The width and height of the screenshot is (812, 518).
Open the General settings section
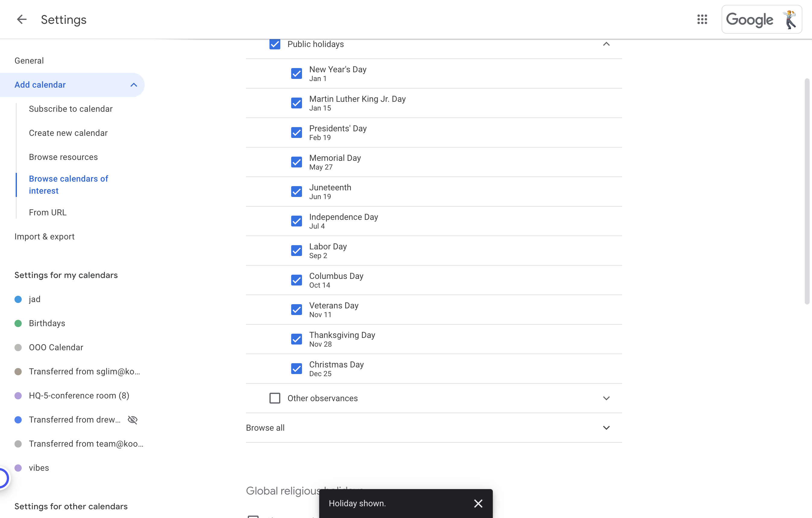29,61
